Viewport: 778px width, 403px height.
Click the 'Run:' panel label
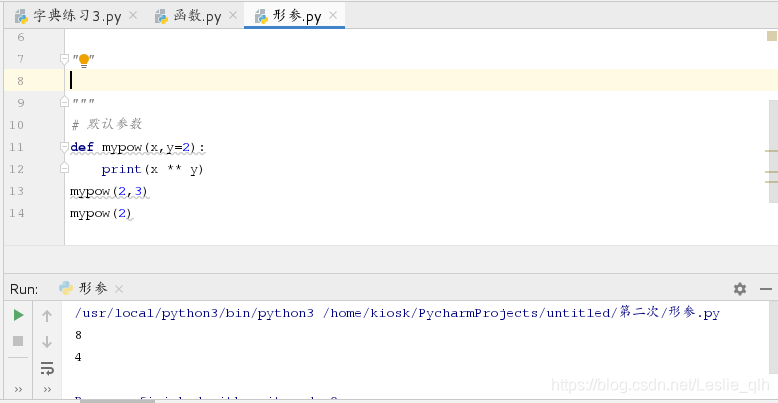point(24,289)
